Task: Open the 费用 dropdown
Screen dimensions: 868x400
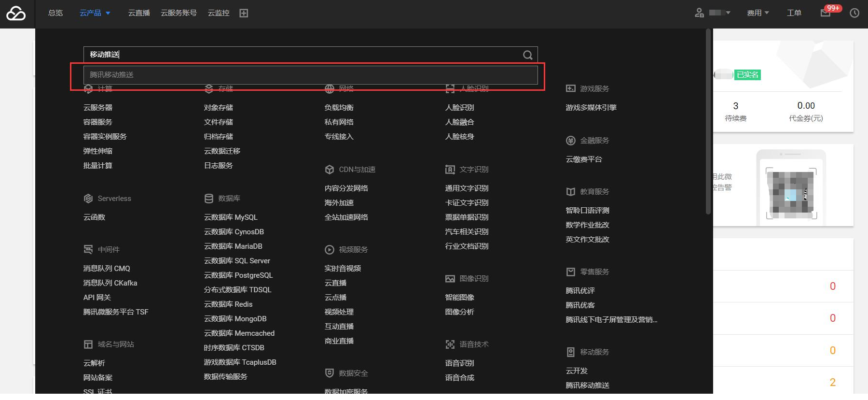Action: 758,13
